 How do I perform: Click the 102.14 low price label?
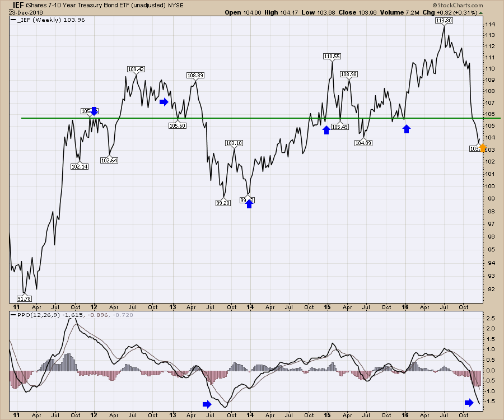tap(80, 166)
